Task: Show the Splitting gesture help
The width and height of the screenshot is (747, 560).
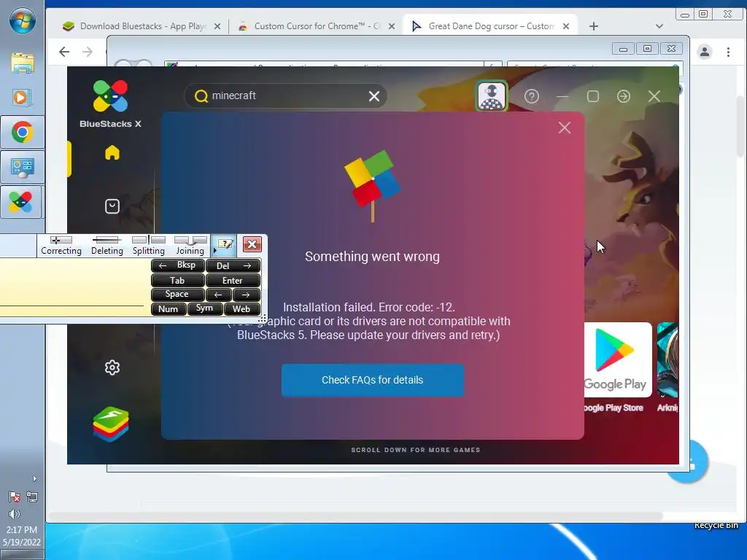Action: (149, 246)
